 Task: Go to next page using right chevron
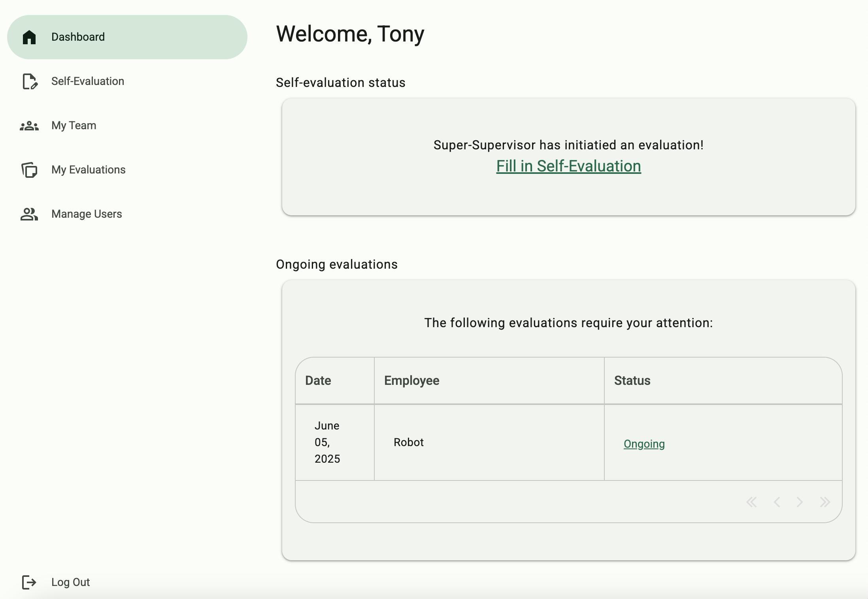(800, 502)
